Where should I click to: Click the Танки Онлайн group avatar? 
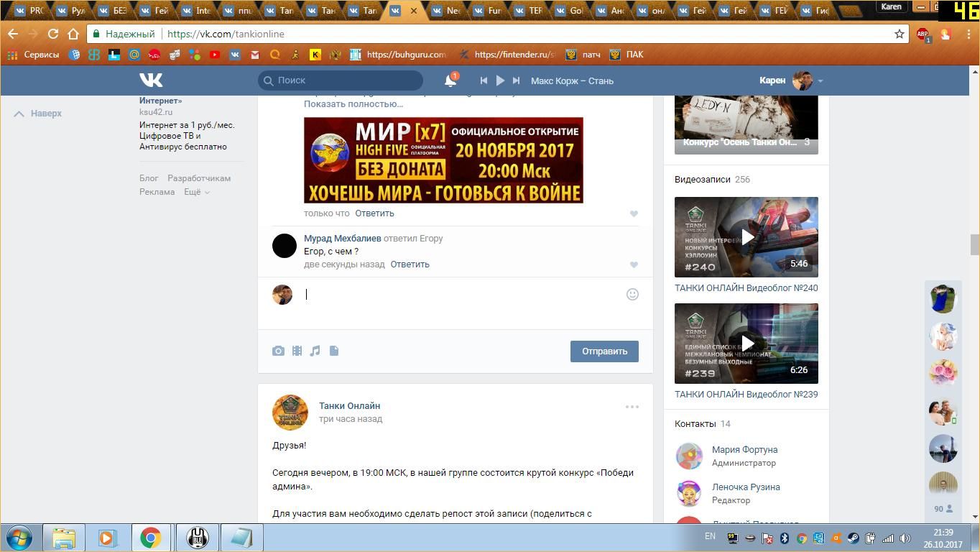290,413
